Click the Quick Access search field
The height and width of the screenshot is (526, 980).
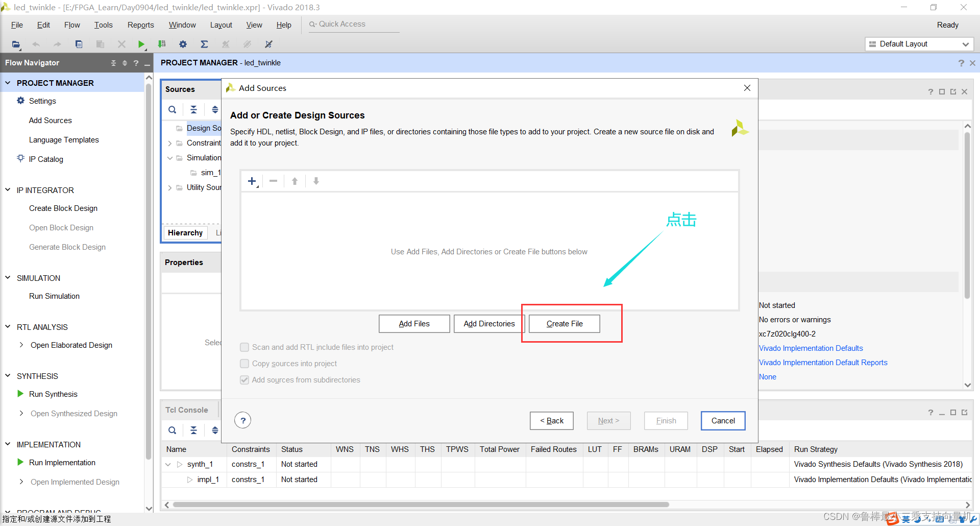pos(354,24)
